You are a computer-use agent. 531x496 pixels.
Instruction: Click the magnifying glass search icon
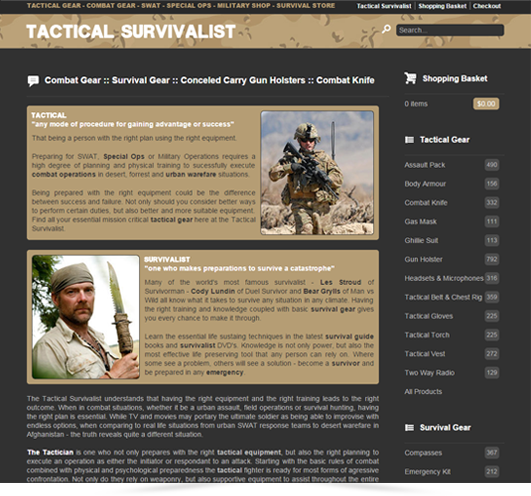[x=386, y=29]
